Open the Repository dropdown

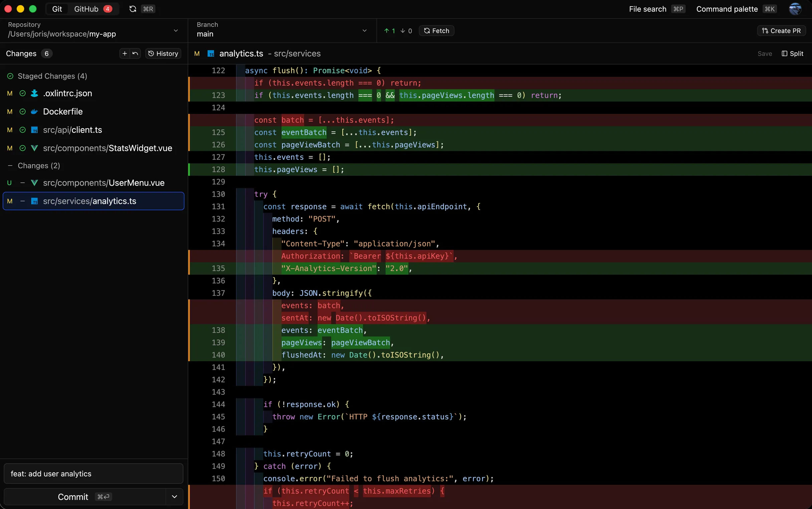pos(176,30)
